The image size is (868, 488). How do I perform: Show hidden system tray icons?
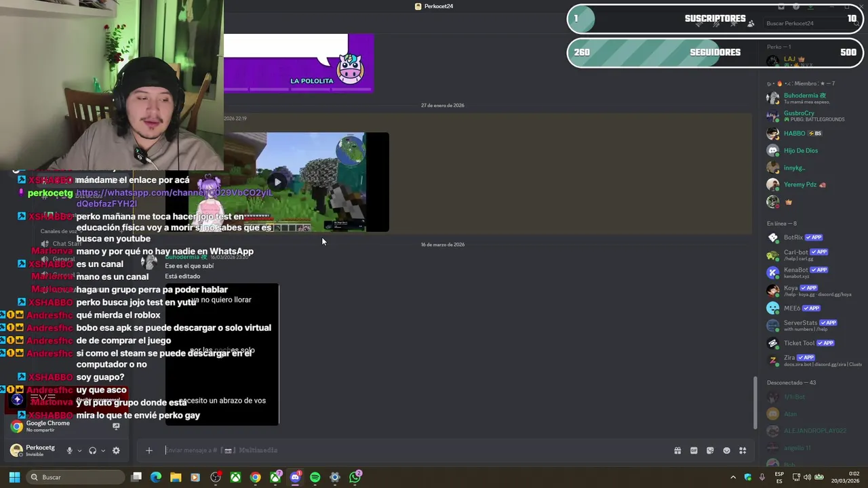(x=733, y=477)
